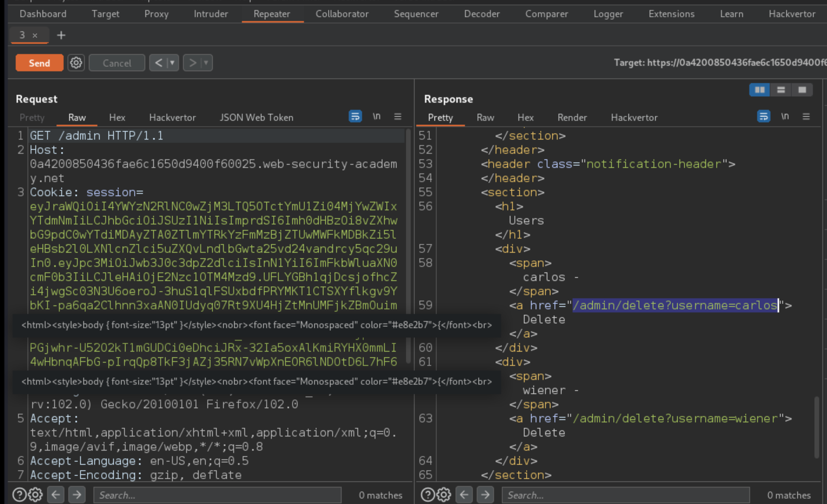827x504 pixels.
Task: Click the Accept-Language header line
Action: [139, 461]
